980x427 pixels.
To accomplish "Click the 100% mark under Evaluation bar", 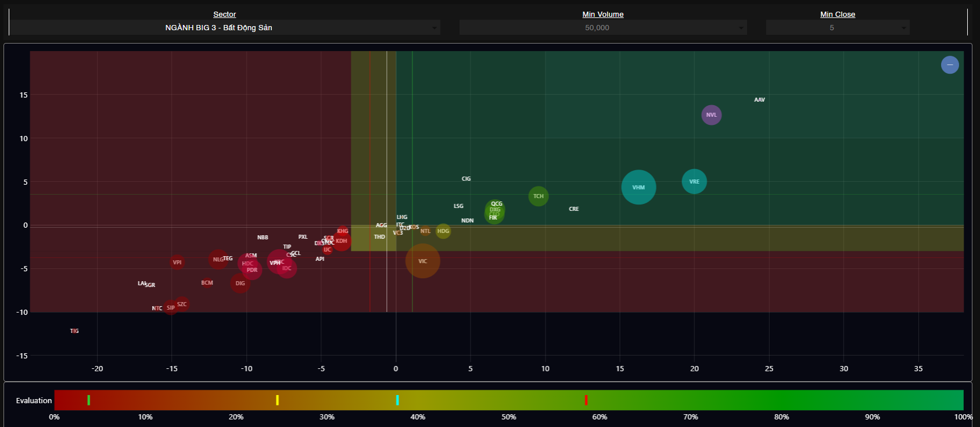I will pos(963,417).
